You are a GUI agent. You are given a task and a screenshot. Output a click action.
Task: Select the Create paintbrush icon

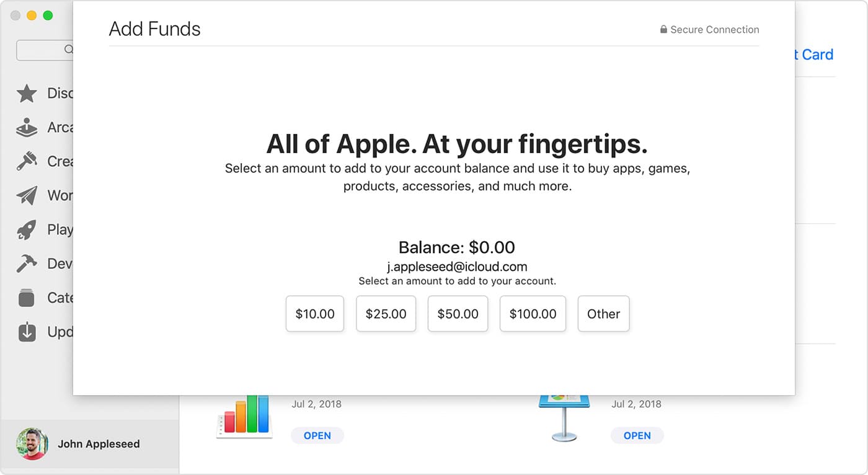click(x=27, y=162)
